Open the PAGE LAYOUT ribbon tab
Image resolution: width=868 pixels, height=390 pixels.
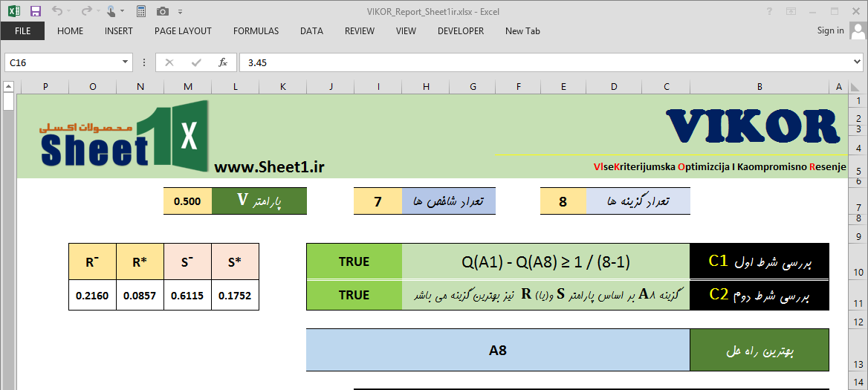pos(183,31)
